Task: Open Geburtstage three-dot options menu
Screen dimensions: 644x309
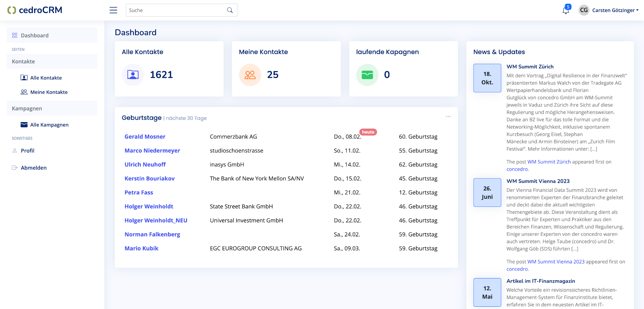Action: pos(448,117)
